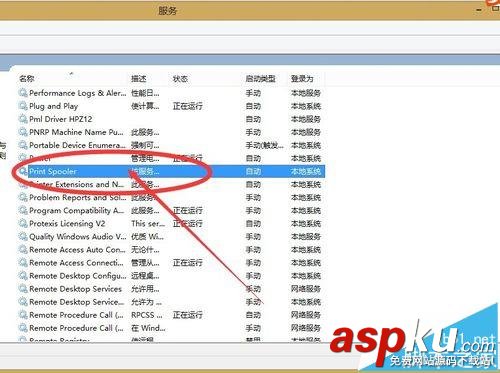Viewport: 500px width, 373px height.
Task: Click the gear icon of Remote Access Auto Con...
Action: click(x=23, y=249)
